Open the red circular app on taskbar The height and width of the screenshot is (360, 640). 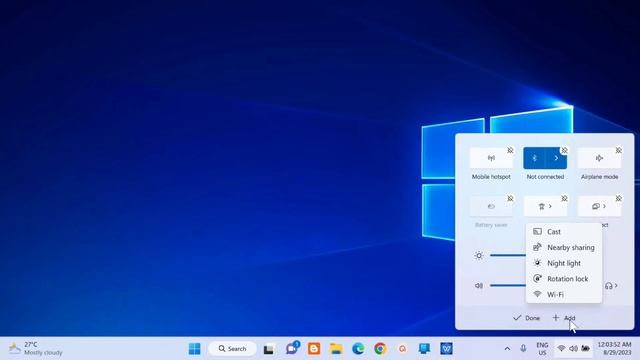pos(402,349)
